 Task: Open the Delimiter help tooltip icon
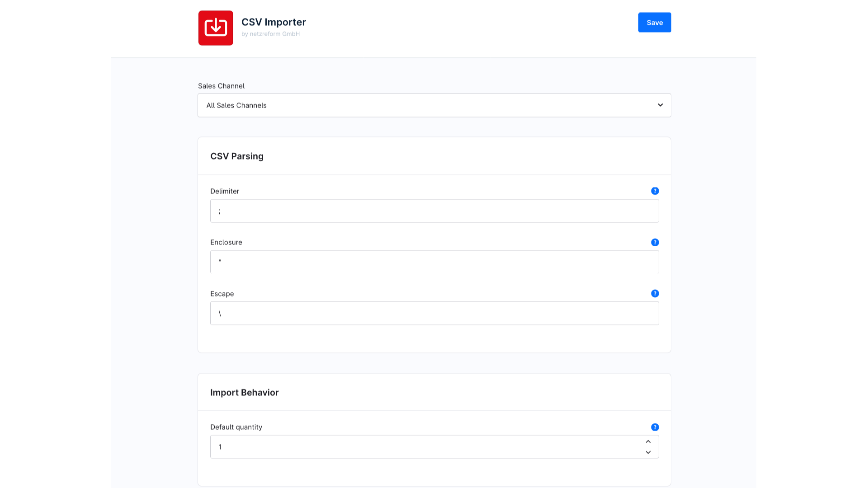point(655,191)
